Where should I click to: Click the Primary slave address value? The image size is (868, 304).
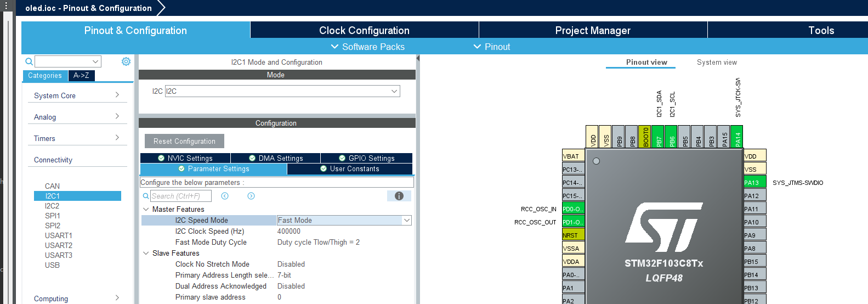coord(279,297)
